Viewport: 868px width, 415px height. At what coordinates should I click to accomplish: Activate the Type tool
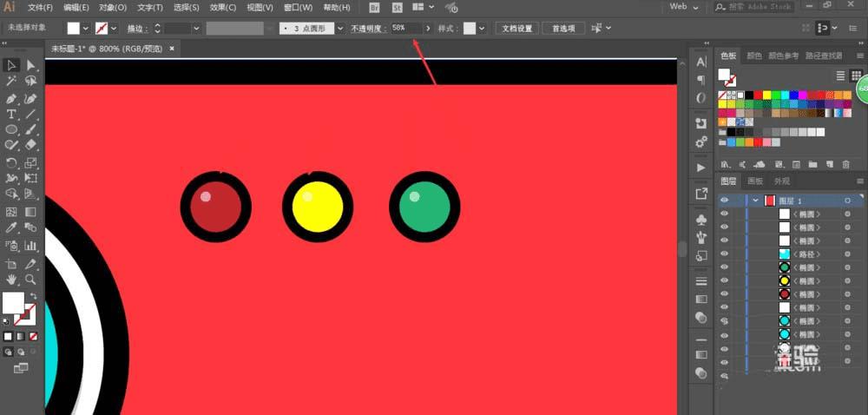pos(11,115)
